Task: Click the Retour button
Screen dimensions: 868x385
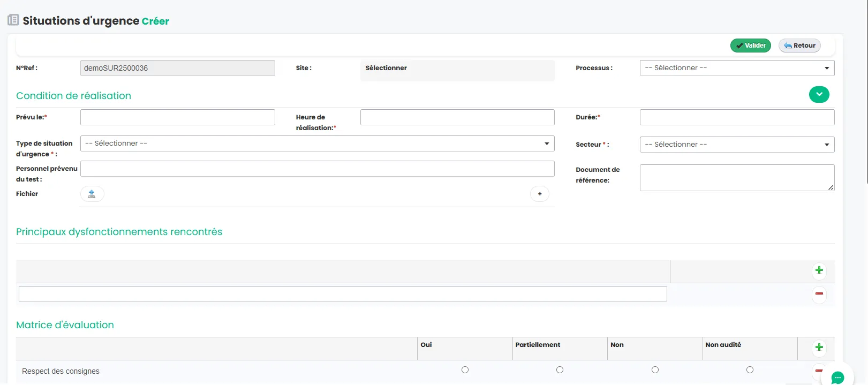Action: (x=799, y=46)
